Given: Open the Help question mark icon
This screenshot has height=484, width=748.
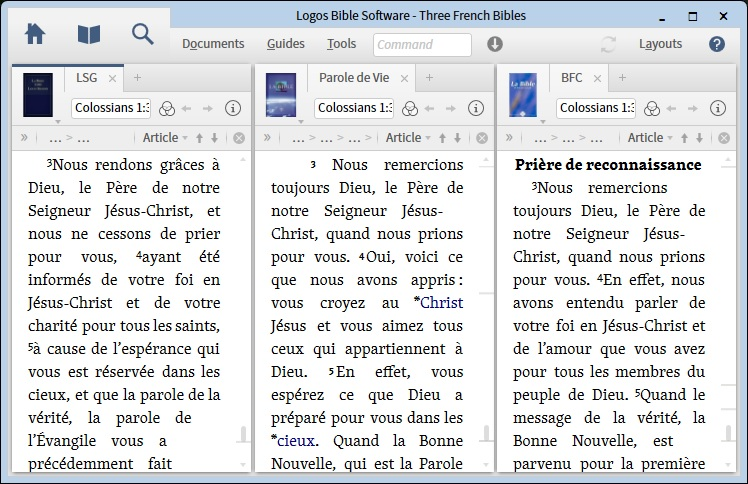Looking at the screenshot, I should (716, 44).
